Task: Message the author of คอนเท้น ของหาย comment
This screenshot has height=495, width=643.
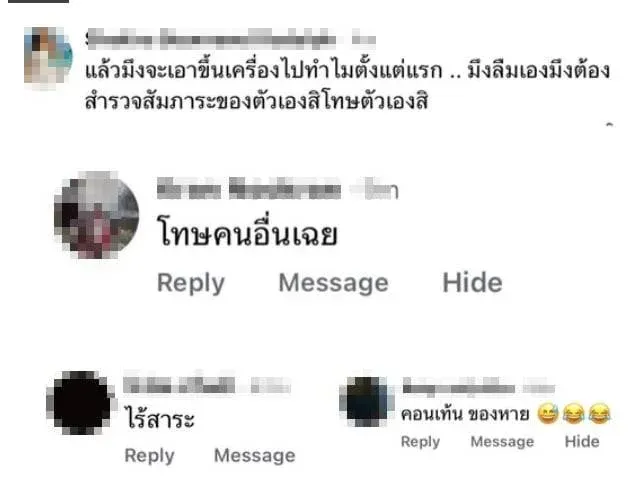Action: pyautogui.click(x=502, y=442)
